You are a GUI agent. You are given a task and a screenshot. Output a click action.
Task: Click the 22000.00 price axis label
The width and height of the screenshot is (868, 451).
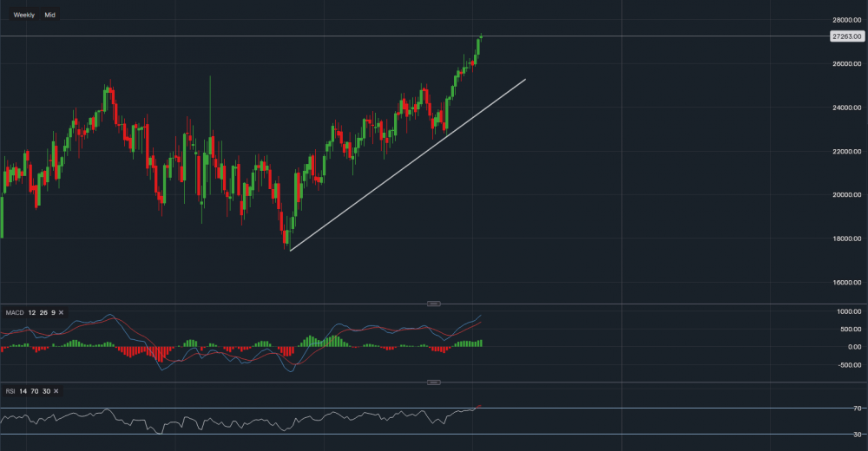point(846,152)
